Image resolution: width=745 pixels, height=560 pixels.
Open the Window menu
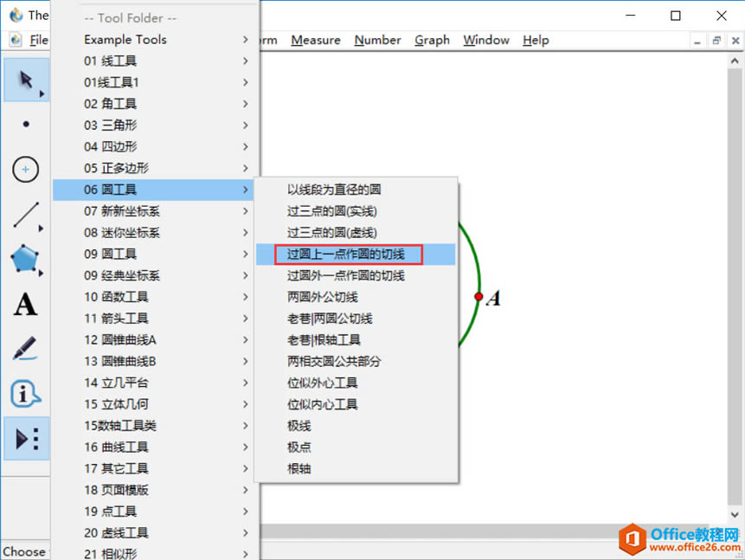(486, 40)
